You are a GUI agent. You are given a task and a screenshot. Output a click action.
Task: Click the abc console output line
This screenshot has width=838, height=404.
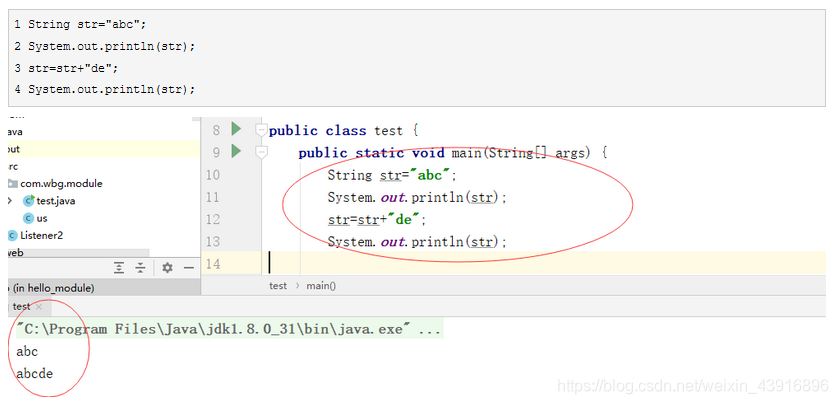(27, 352)
